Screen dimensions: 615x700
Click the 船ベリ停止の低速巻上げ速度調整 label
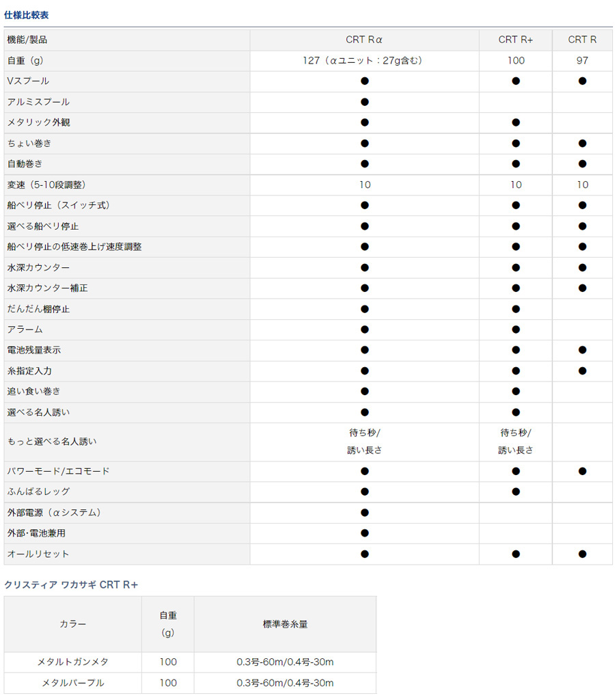(x=74, y=246)
